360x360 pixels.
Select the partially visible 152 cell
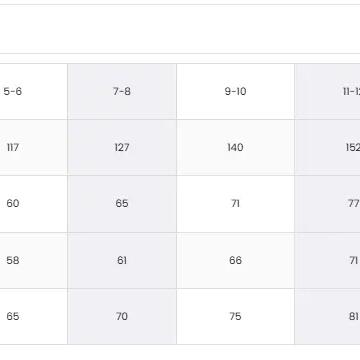coord(327,147)
